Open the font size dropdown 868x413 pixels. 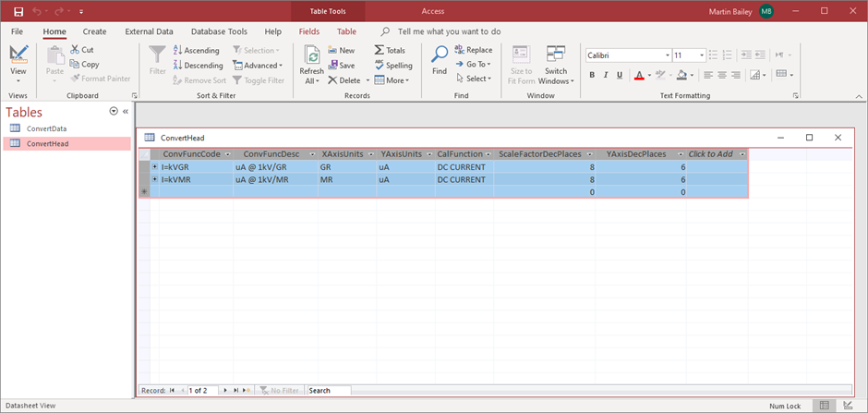(x=703, y=55)
